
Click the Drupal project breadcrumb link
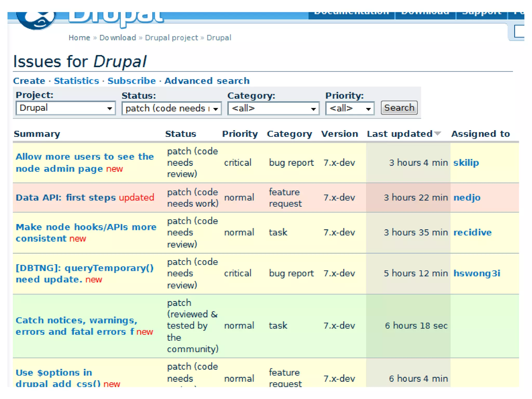tap(171, 38)
